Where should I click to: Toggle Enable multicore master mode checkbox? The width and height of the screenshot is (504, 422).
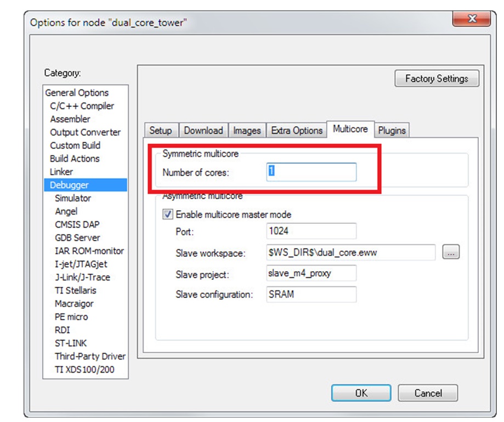(168, 215)
